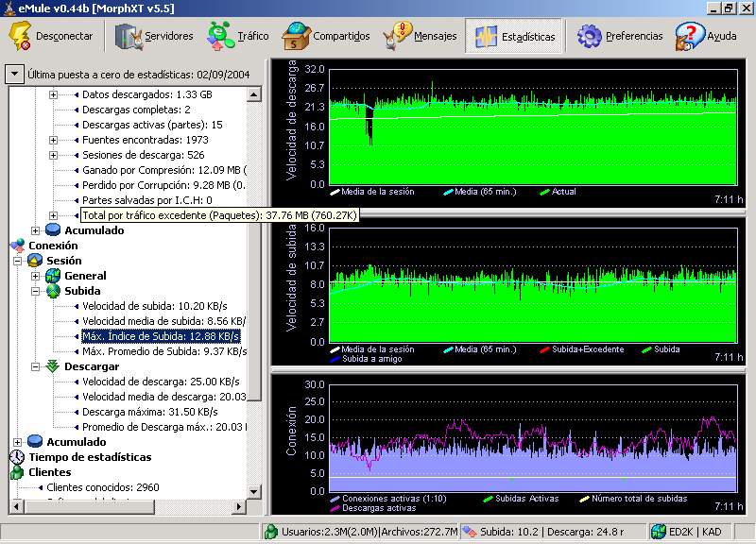This screenshot has height=544, width=756.
Task: Click the tree's scroll right arrow
Action: [x=239, y=506]
